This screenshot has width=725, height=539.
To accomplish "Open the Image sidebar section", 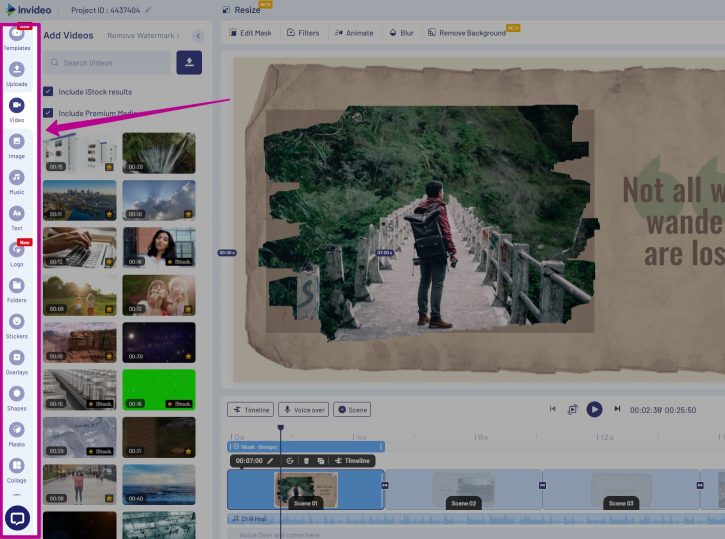I will 17,146.
